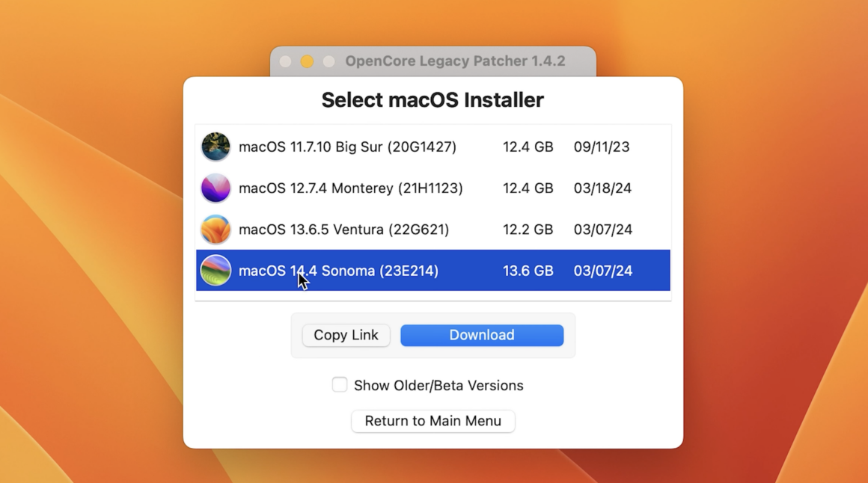Copy the installer link

tap(346, 335)
